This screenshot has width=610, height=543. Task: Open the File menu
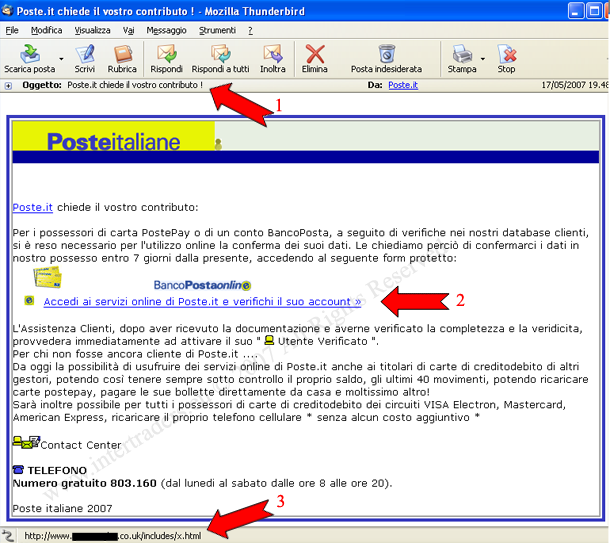coord(12,30)
